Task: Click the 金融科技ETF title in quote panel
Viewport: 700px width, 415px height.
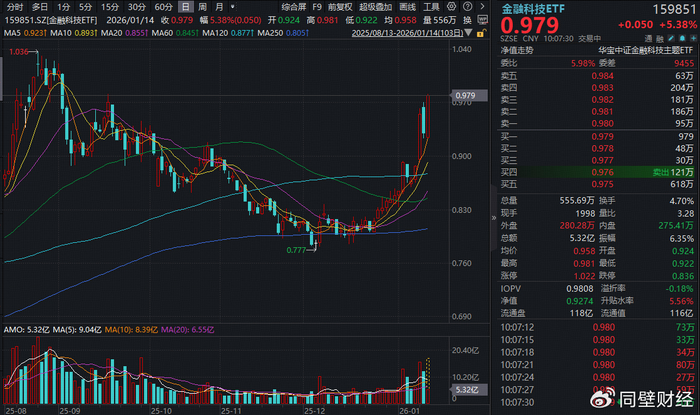Action: (x=533, y=9)
